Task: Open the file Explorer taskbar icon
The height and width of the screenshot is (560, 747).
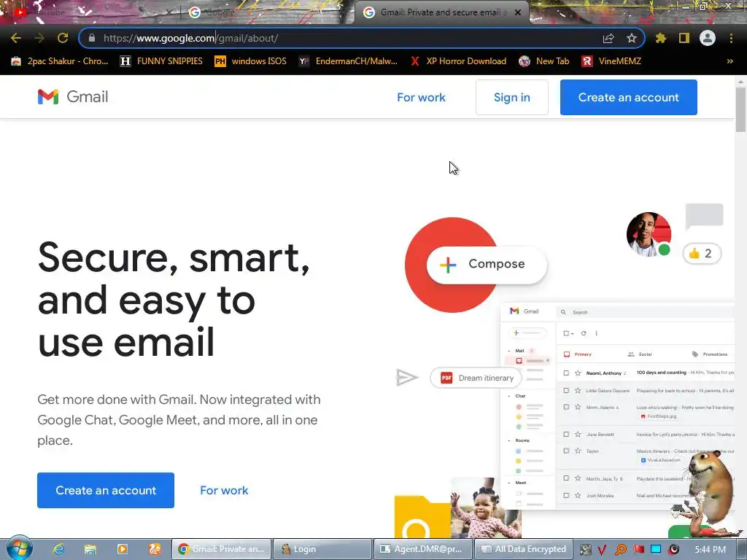Action: [x=90, y=549]
